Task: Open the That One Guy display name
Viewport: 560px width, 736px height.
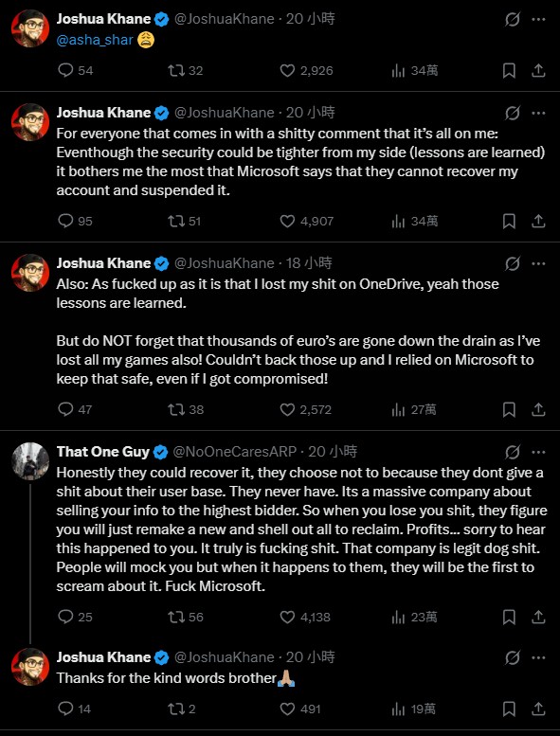Action: point(102,452)
